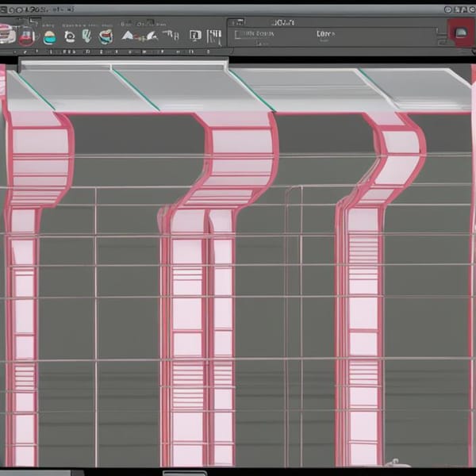Click the green squiggle tool icon
The height and width of the screenshot is (476, 476).
tap(86, 36)
